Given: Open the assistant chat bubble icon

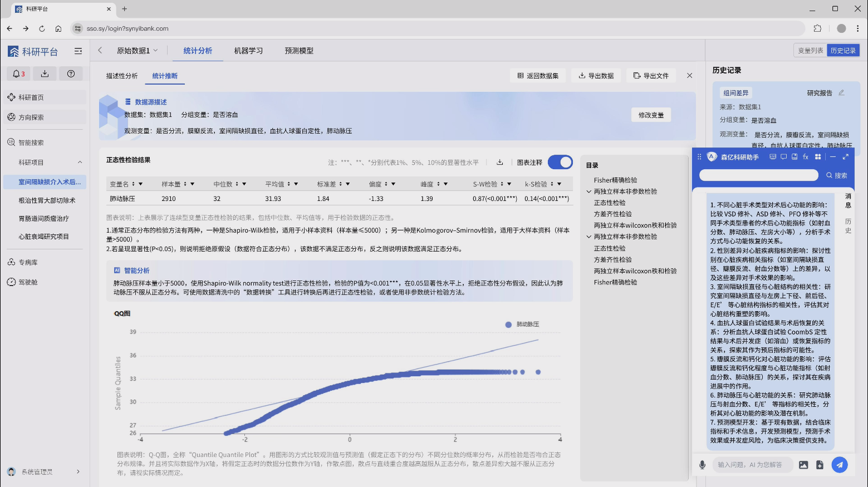Looking at the screenshot, I should (x=783, y=157).
